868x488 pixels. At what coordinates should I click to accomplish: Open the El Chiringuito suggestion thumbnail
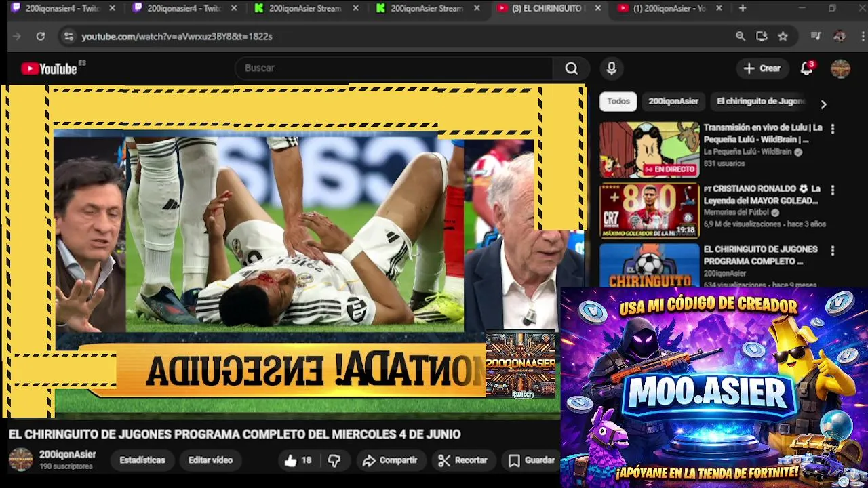649,266
